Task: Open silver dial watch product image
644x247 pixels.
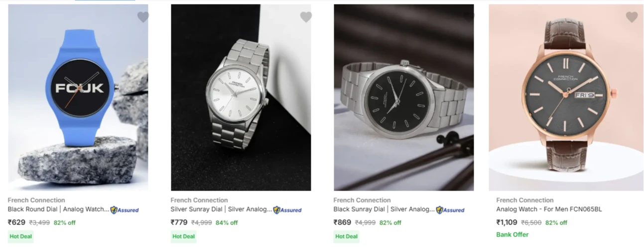Action: [241, 97]
